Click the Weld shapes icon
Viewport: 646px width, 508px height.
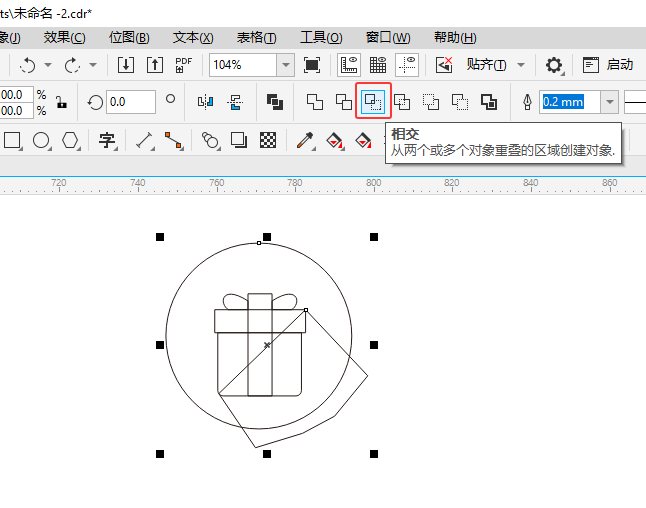(x=314, y=101)
